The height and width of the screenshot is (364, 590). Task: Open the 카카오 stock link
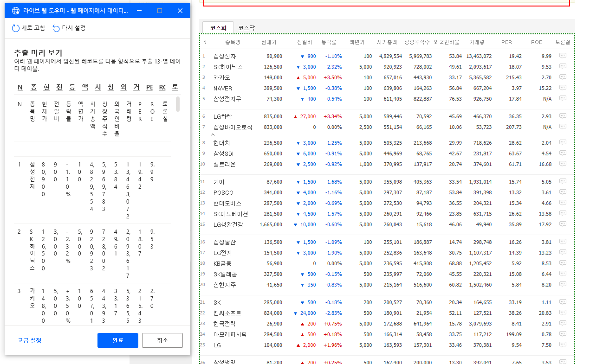pos(222,77)
